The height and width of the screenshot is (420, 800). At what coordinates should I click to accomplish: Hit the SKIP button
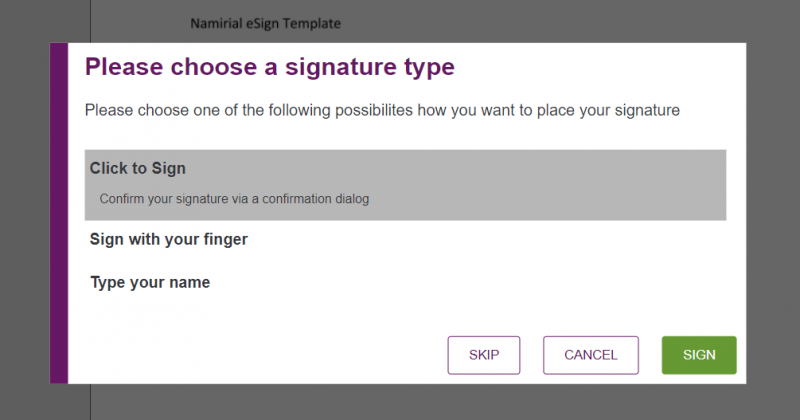(484, 355)
